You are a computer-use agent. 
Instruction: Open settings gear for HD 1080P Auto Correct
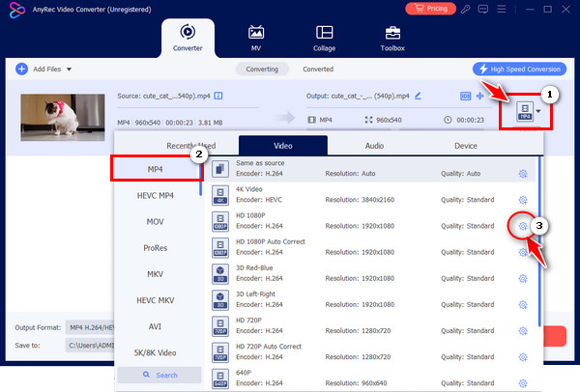click(x=523, y=252)
